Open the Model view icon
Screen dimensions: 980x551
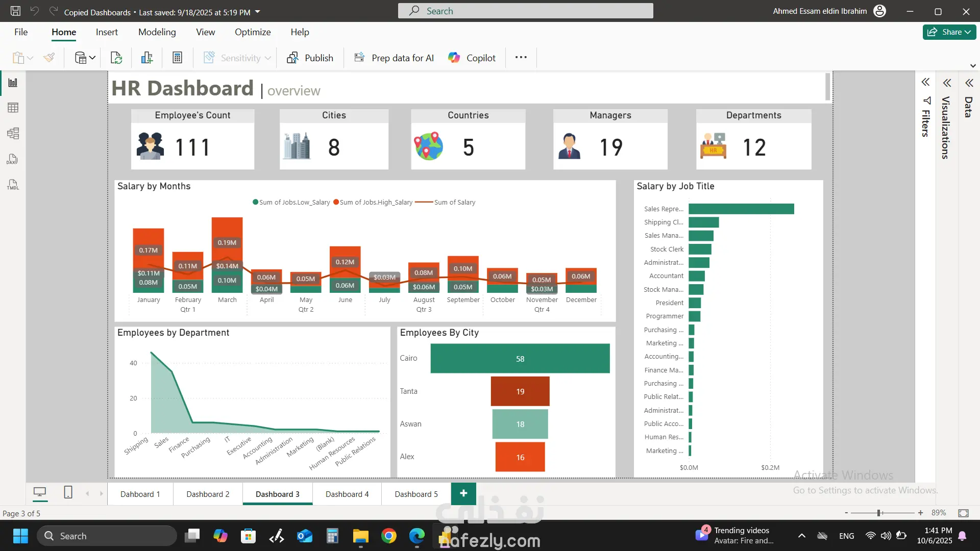[13, 134]
